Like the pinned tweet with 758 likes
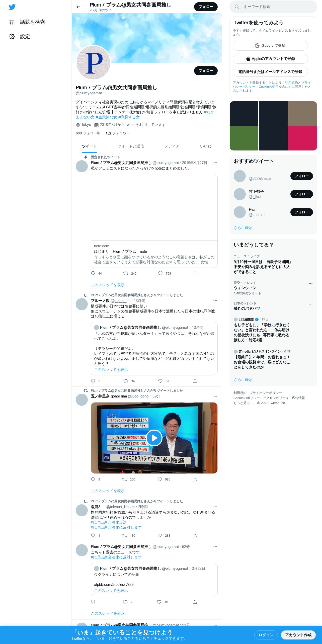Viewport: 322px width, 644px height. pyautogui.click(x=160, y=273)
